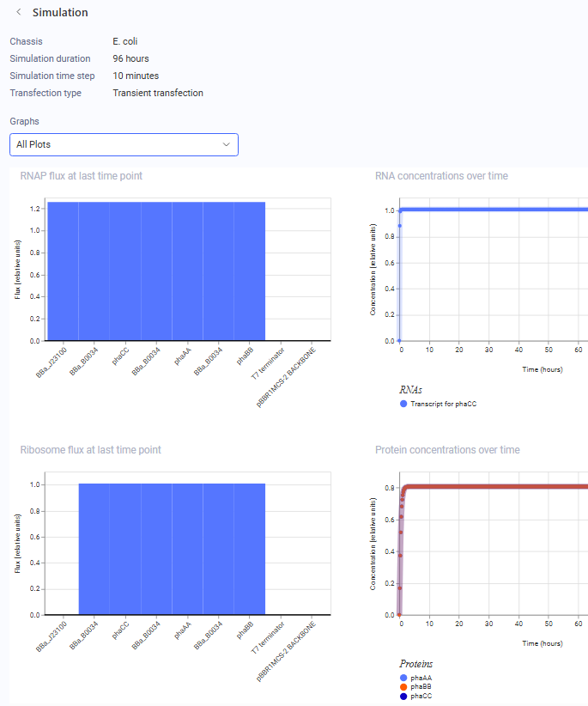This screenshot has height=706, width=588.
Task: Click the phaBB legend label
Action: tap(421, 686)
